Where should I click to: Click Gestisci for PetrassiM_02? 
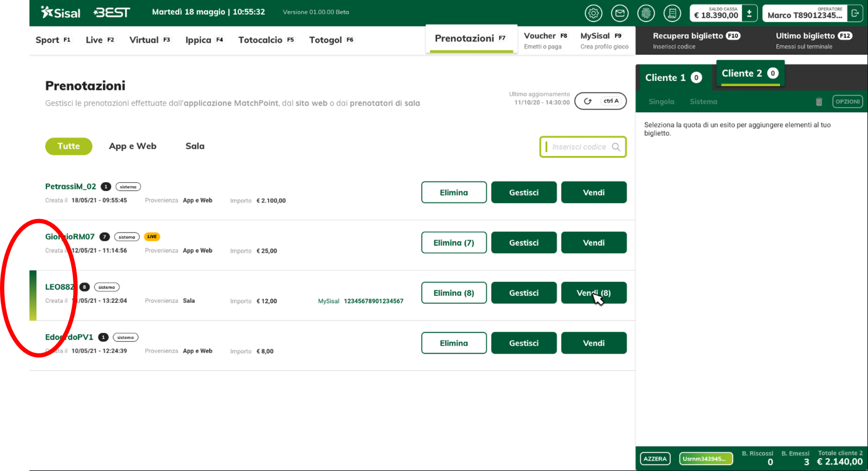pyautogui.click(x=524, y=193)
